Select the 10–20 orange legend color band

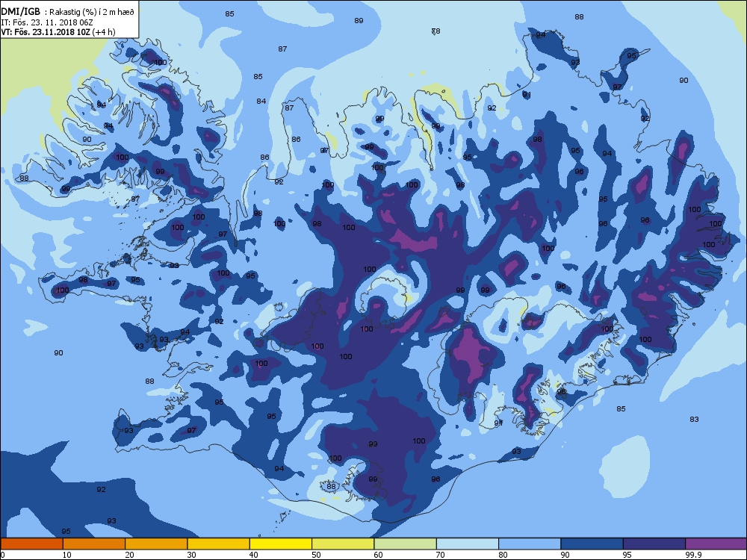tap(94, 544)
